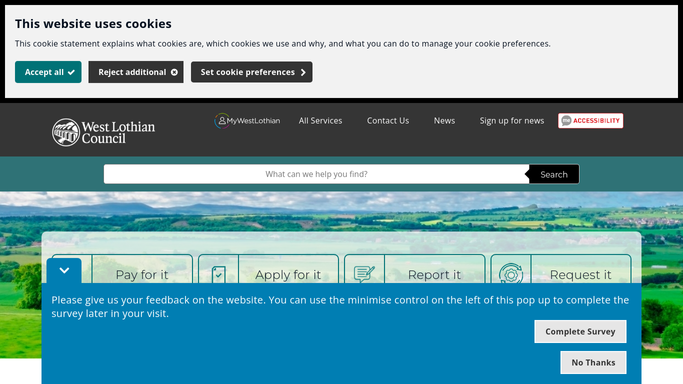Click the checkmark on Accept all
The height and width of the screenshot is (384, 683).
tap(71, 72)
